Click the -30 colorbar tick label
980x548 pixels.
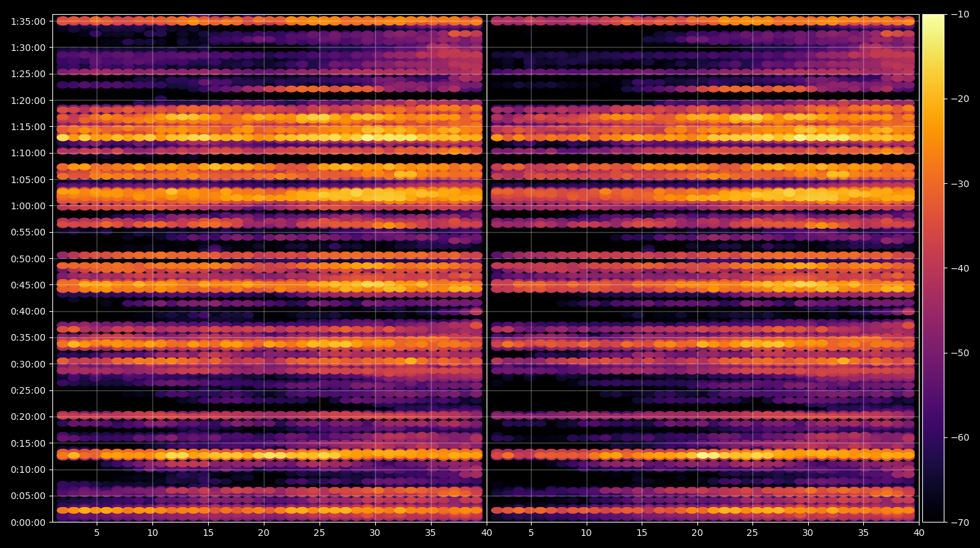961,184
